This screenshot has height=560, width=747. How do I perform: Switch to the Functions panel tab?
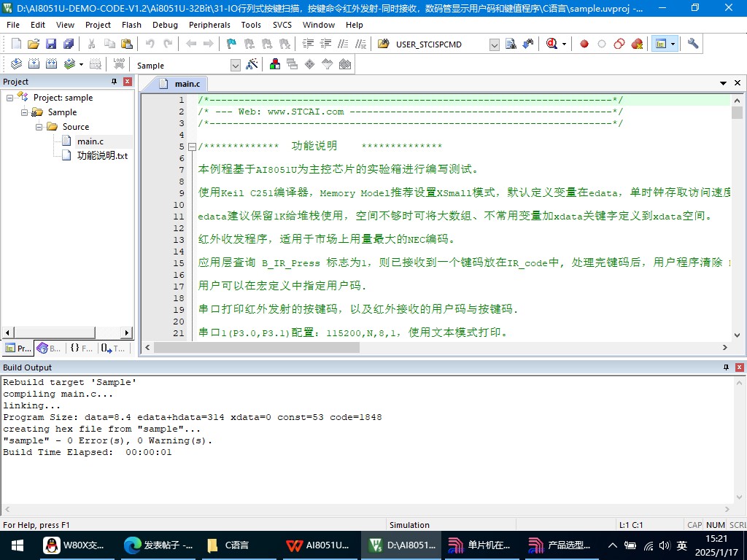(81, 349)
